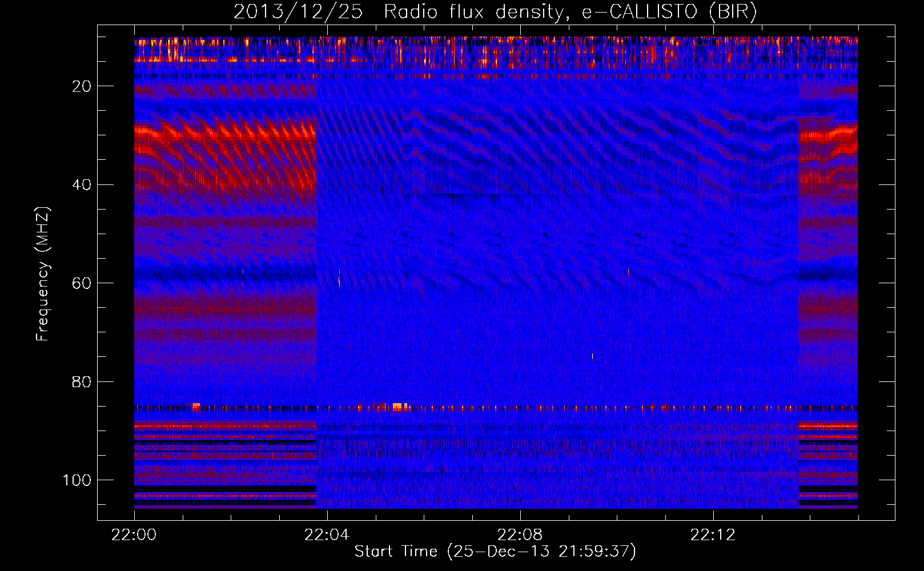
Task: Click the plot title '2013/12/25 Radio flux density, e-CALLISTO (BIR)'
Action: click(495, 11)
